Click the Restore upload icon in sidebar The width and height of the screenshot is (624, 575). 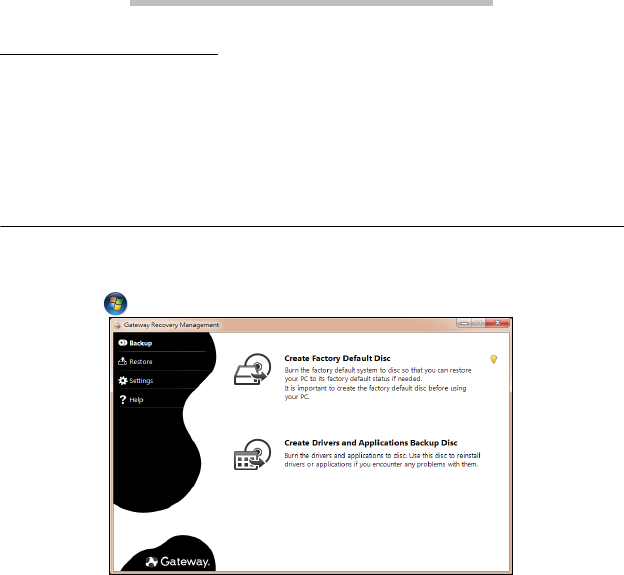(122, 361)
